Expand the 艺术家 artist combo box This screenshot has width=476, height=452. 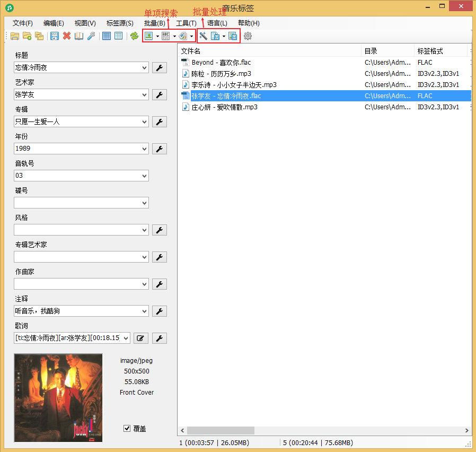pos(144,94)
